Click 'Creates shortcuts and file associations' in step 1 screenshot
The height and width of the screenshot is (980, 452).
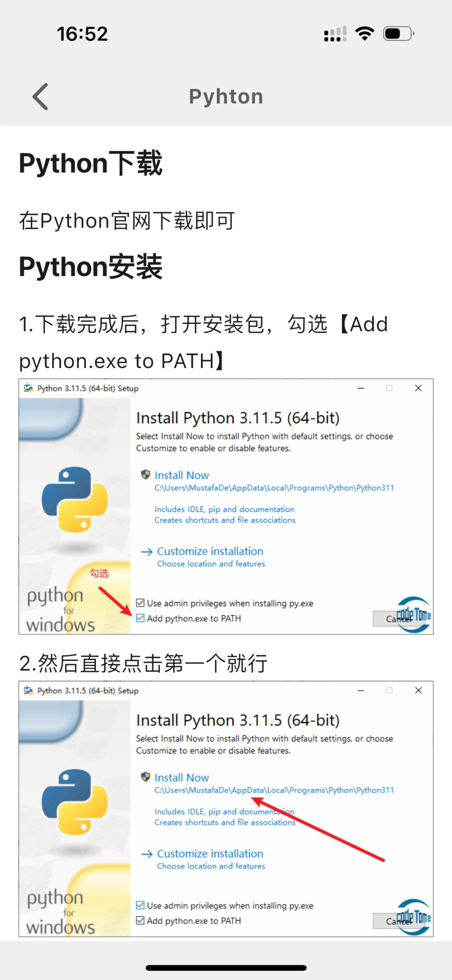[225, 520]
